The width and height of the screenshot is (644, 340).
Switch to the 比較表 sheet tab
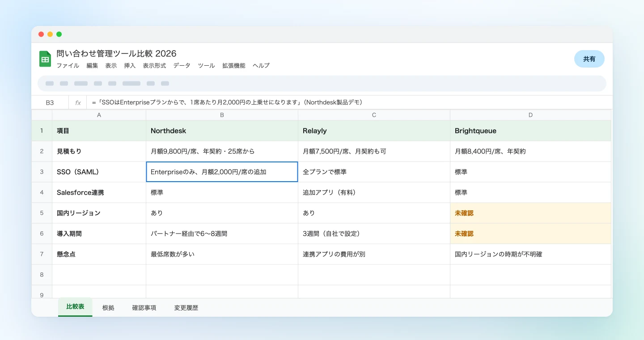(75, 307)
